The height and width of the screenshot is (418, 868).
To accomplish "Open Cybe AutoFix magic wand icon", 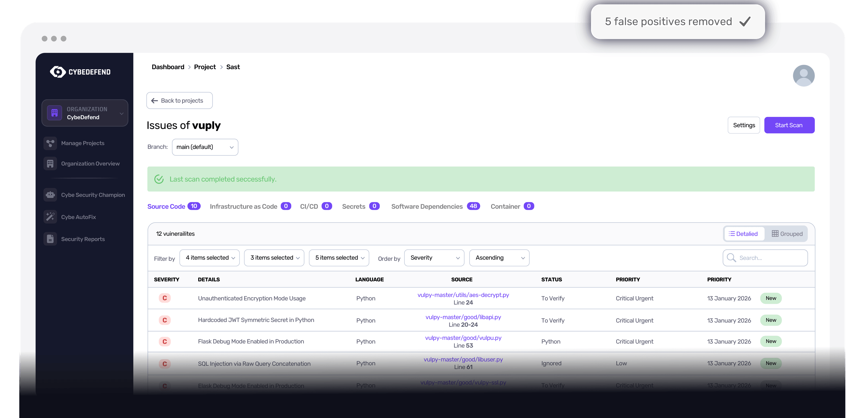I will click(50, 217).
